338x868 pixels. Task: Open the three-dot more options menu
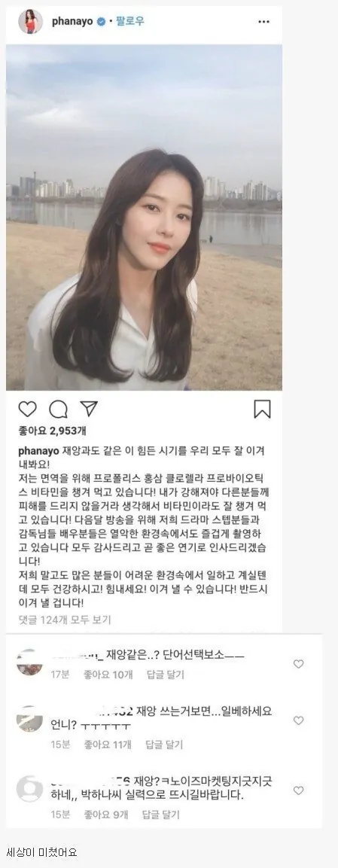coord(264,22)
